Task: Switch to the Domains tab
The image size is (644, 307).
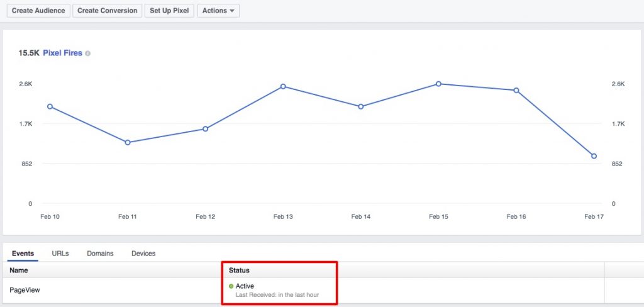Action: [100, 254]
